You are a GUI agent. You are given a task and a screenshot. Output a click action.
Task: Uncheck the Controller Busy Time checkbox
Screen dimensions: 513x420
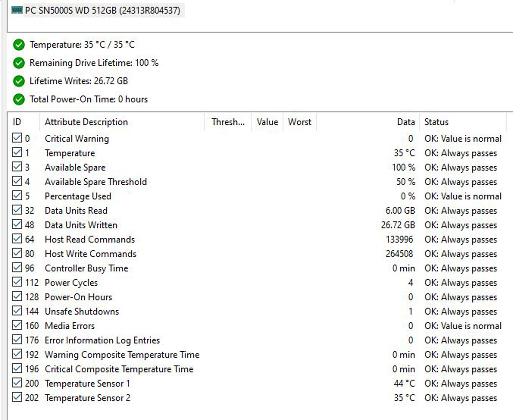point(17,268)
